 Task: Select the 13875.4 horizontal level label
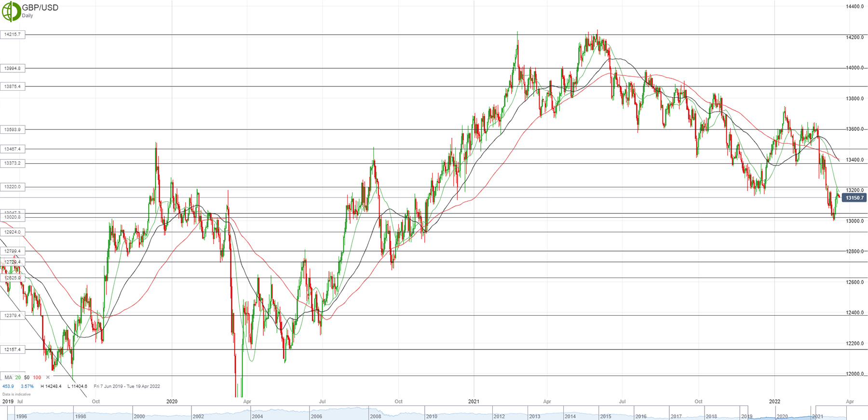point(13,86)
